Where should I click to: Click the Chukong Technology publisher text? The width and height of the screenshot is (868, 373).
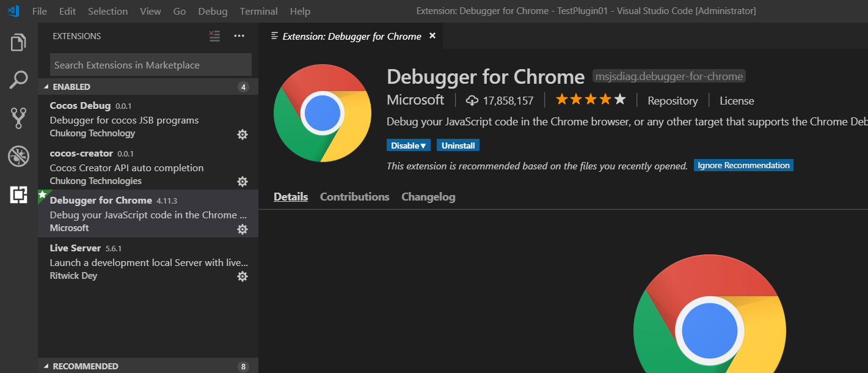pyautogui.click(x=92, y=133)
